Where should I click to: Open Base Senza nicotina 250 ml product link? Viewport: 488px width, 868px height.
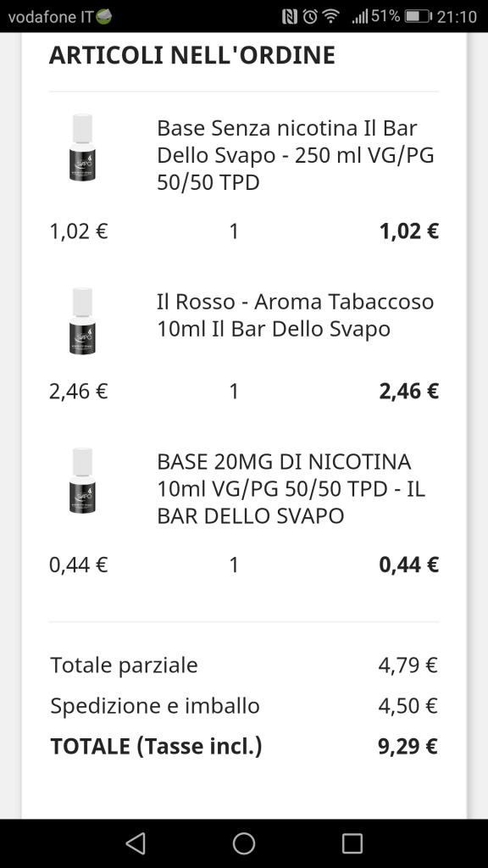pyautogui.click(x=296, y=155)
